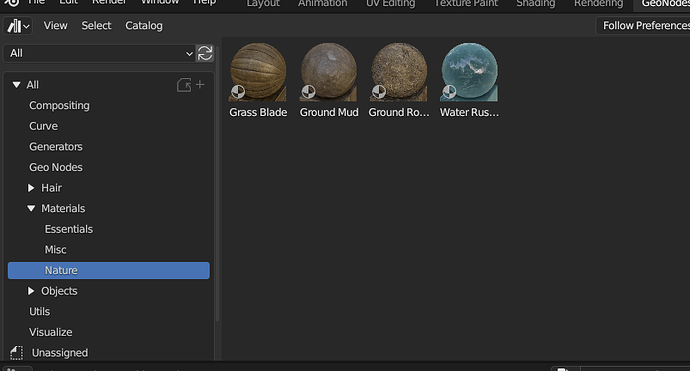Select the Ground Mud material thumbnail
This screenshot has width=690, height=371.
(329, 72)
